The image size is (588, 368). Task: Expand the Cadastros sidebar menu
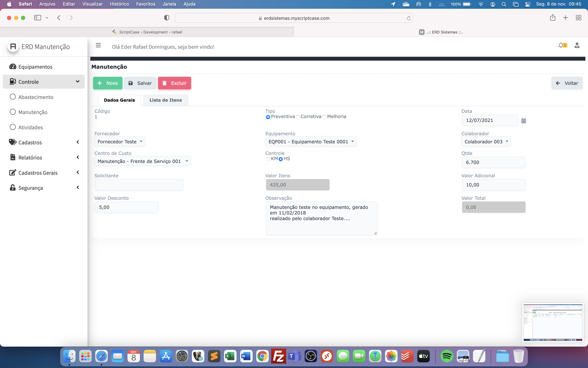tap(44, 142)
